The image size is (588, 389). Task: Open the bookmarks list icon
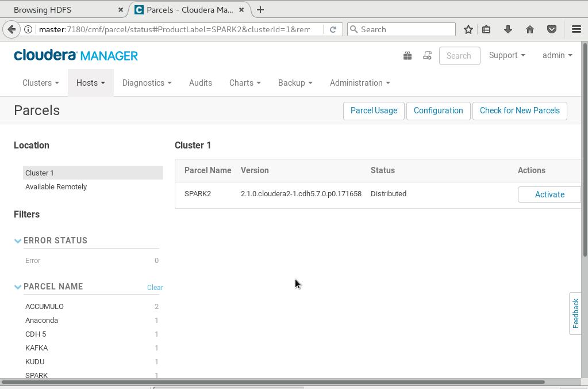(x=486, y=29)
